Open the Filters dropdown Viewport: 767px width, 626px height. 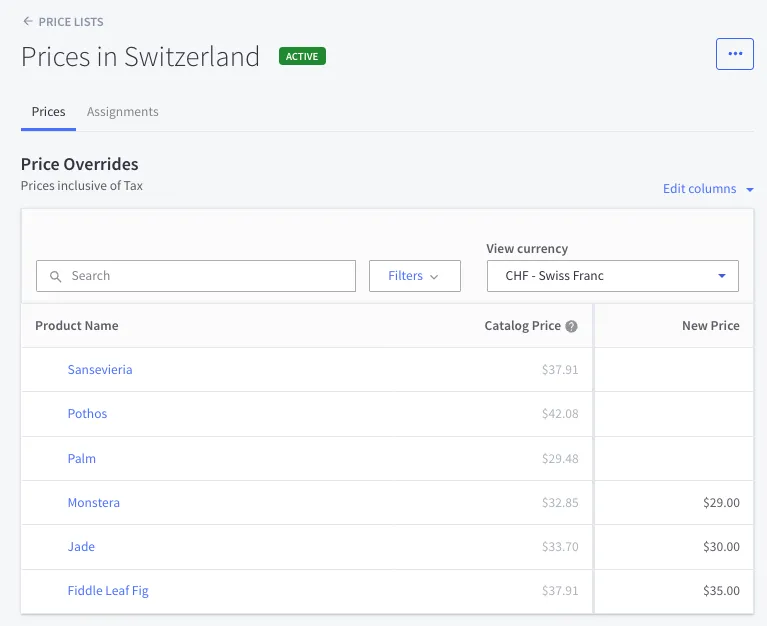[415, 276]
